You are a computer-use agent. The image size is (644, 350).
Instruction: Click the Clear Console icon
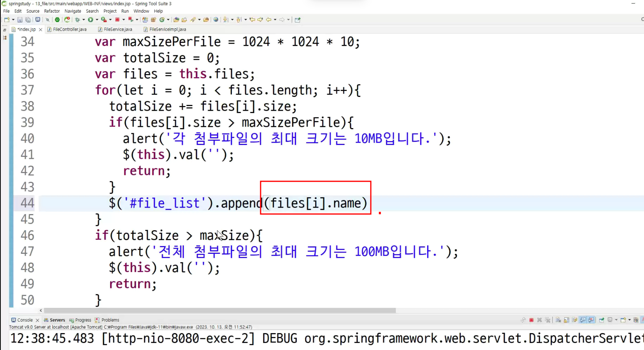pos(558,320)
